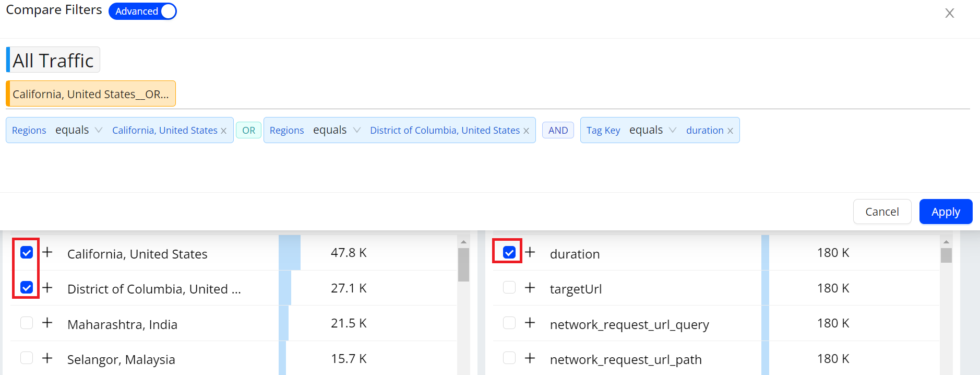
Task: Turn off the Advanced toggle
Action: [x=142, y=11]
